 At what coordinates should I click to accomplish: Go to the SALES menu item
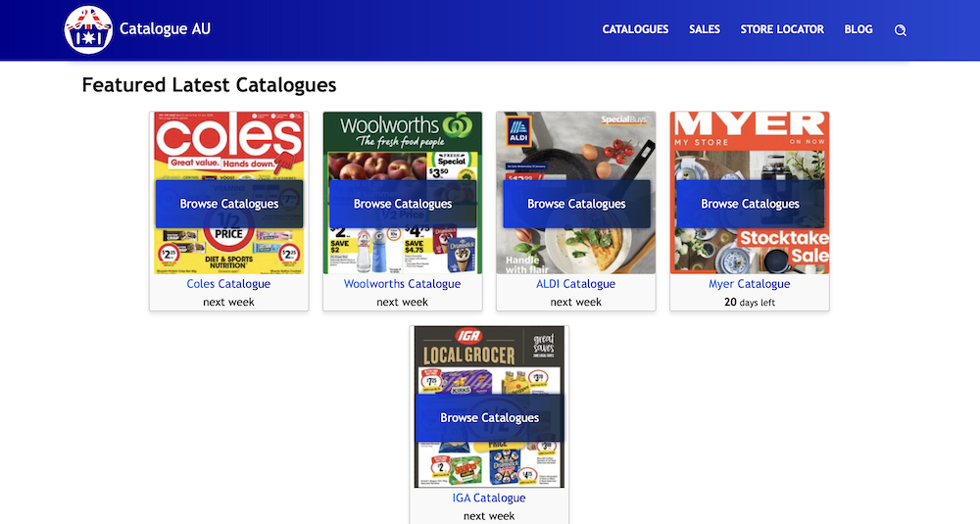(705, 29)
